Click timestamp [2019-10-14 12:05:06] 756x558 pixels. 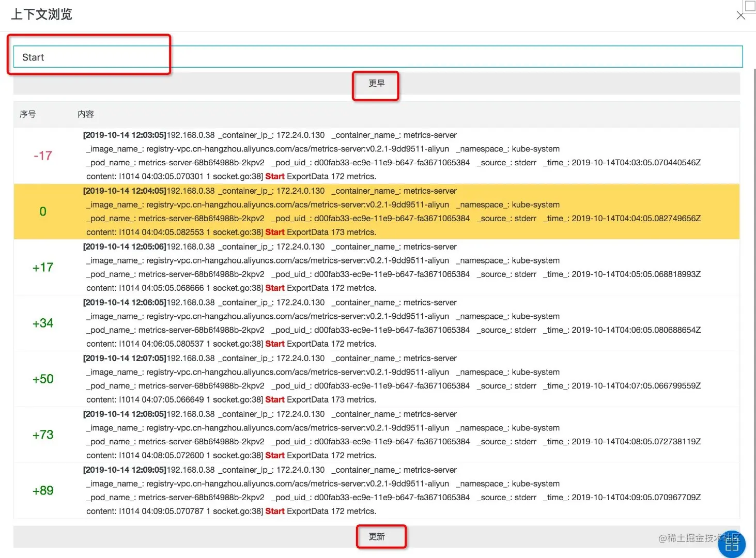125,246
